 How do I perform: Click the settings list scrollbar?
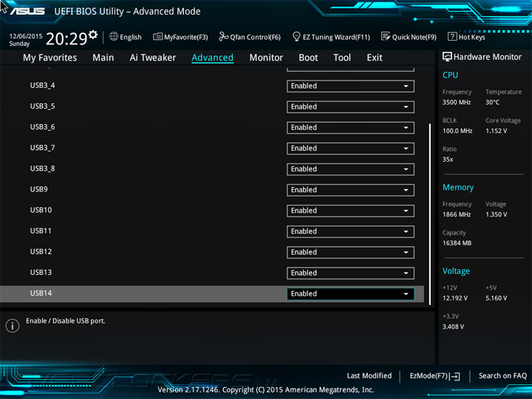(x=430, y=214)
